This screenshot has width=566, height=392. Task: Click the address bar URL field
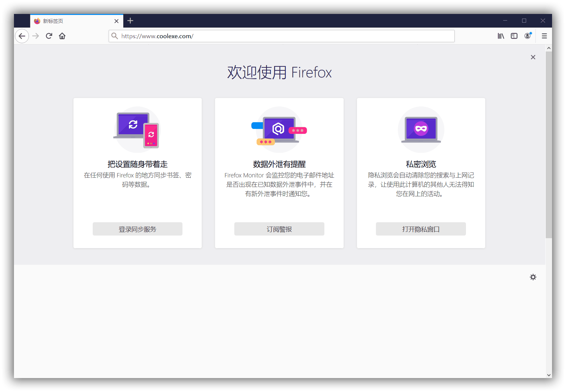[x=286, y=36]
